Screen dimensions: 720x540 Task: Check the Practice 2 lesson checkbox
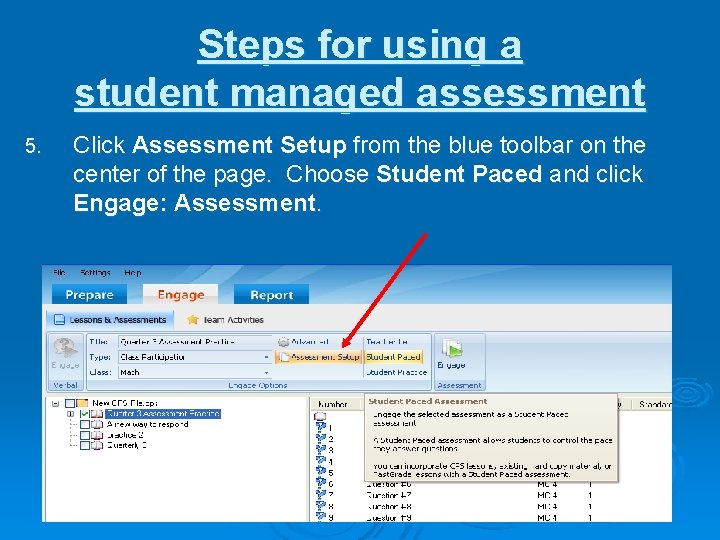click(x=84, y=435)
